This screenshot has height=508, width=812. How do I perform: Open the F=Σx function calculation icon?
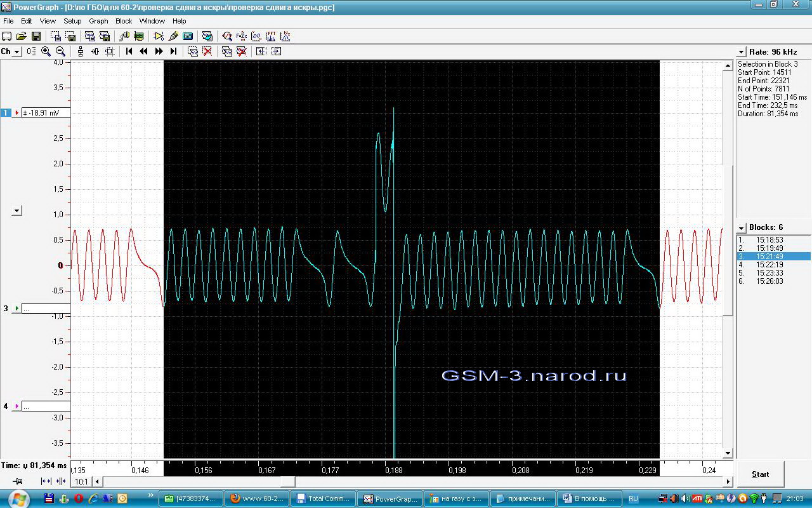(x=242, y=36)
